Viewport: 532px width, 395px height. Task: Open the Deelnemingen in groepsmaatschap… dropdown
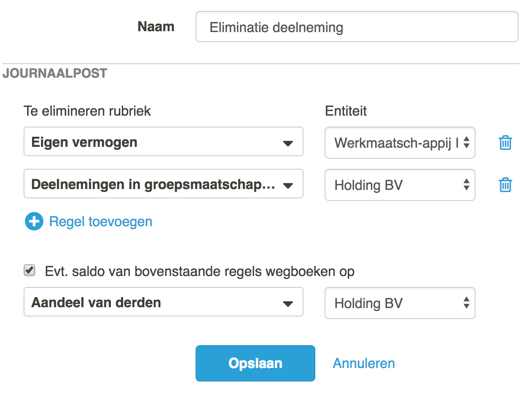(x=164, y=184)
